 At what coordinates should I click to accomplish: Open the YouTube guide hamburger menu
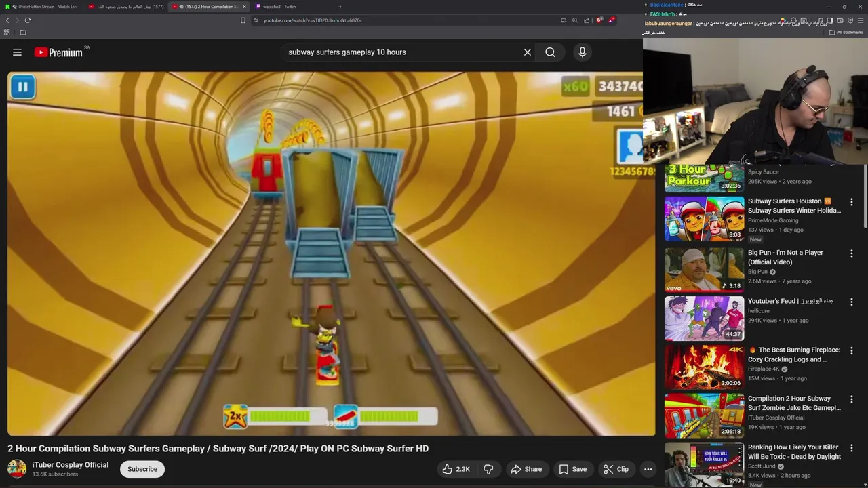click(x=17, y=52)
